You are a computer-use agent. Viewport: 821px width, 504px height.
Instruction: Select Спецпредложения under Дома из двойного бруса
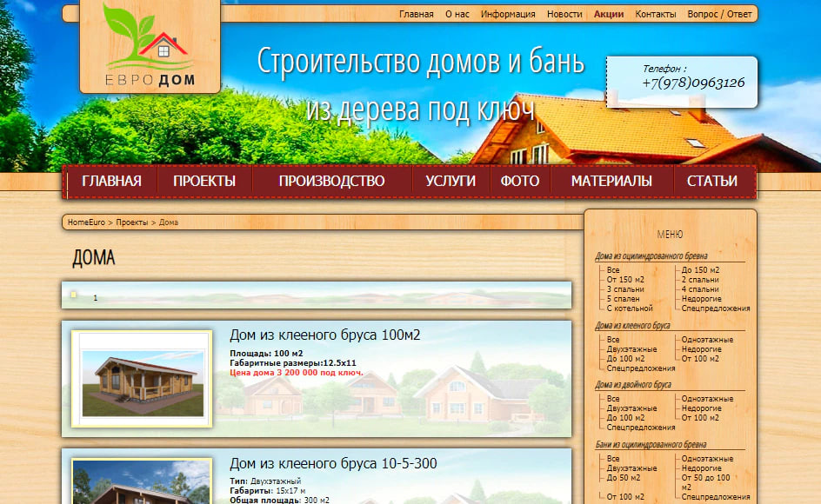tap(641, 427)
